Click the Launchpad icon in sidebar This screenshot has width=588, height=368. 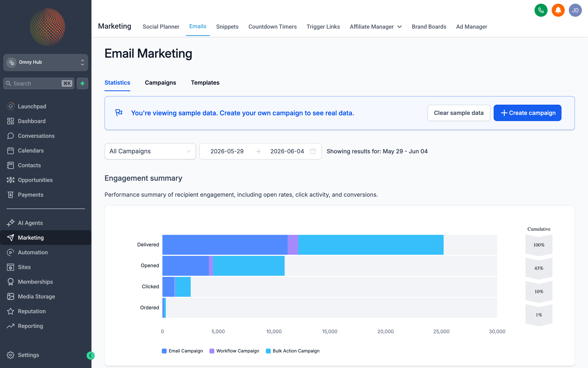tap(10, 106)
